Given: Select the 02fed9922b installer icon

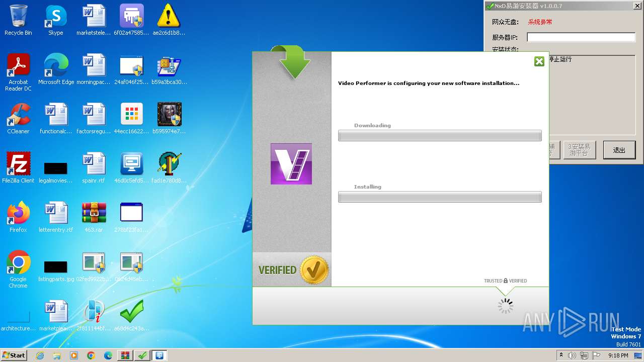Looking at the screenshot, I should [94, 266].
